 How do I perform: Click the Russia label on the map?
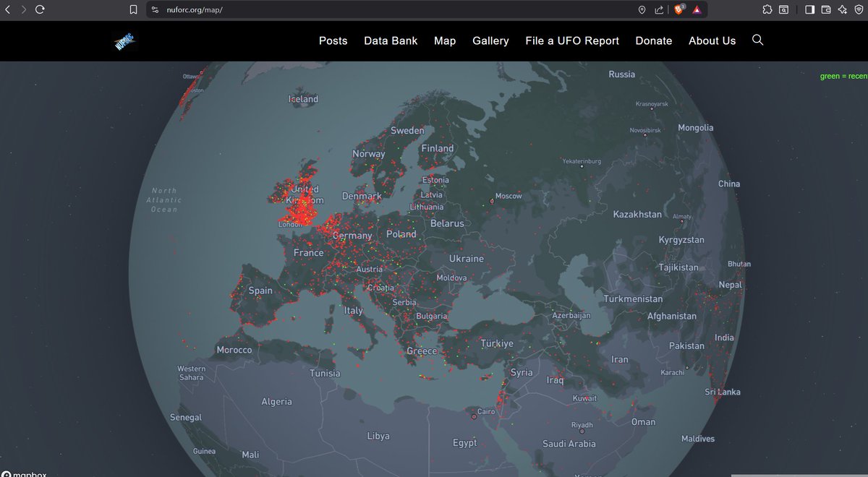[x=622, y=74]
